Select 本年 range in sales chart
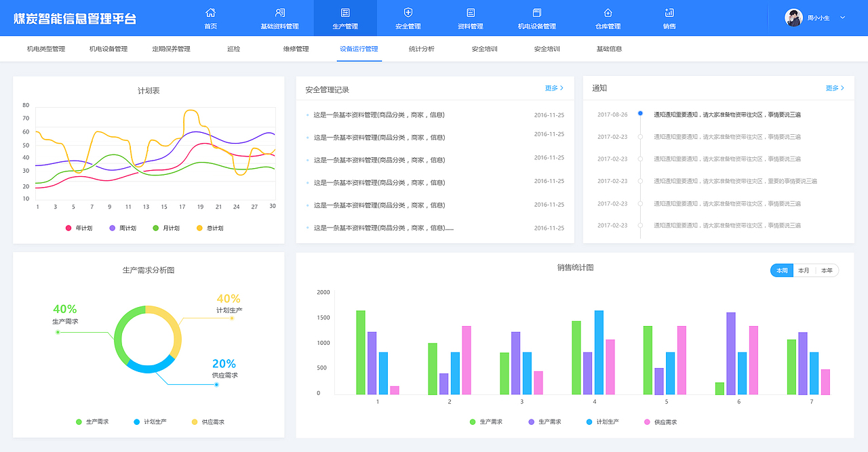Image resolution: width=868 pixels, height=452 pixels. pos(827,270)
